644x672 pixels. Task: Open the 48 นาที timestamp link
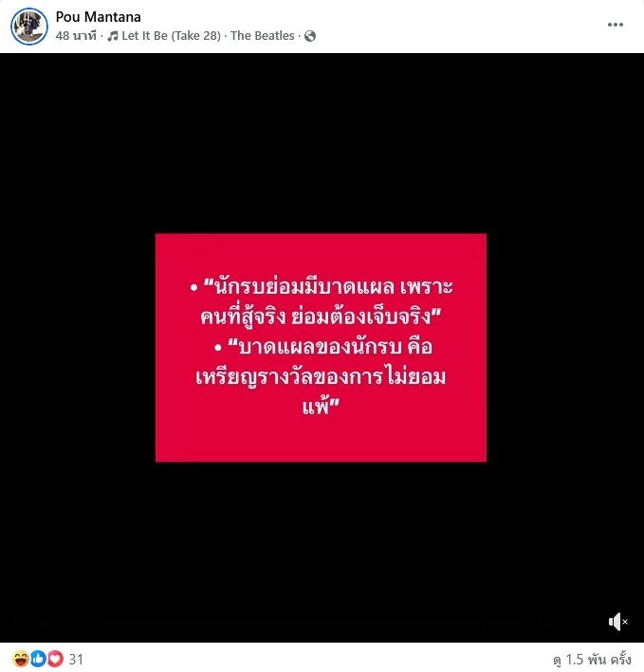point(76,36)
